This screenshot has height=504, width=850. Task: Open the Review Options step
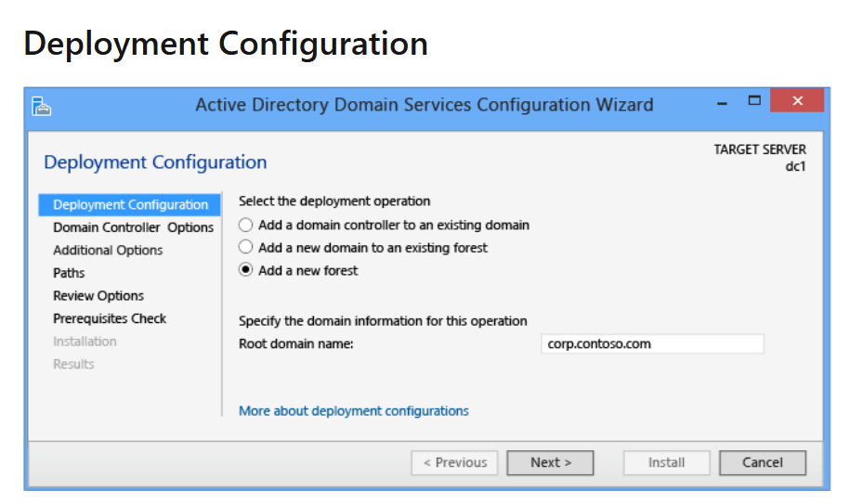[98, 295]
